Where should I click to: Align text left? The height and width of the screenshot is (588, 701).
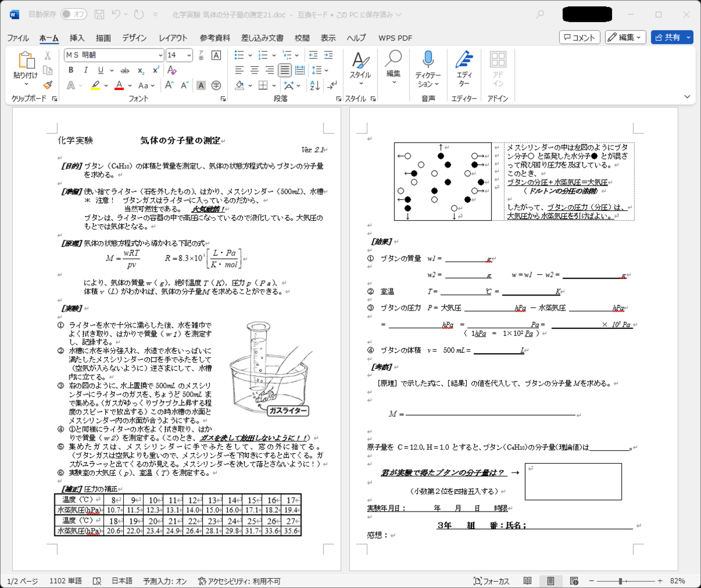240,70
